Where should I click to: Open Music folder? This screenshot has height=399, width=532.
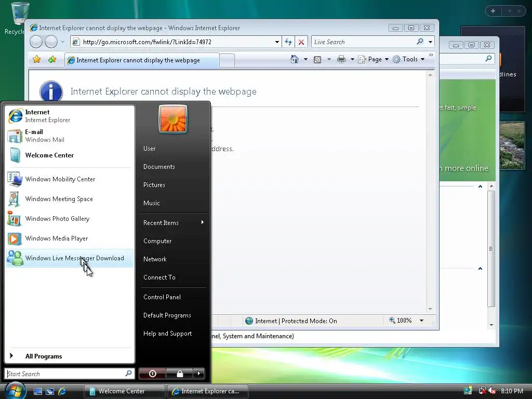pyautogui.click(x=173, y=203)
